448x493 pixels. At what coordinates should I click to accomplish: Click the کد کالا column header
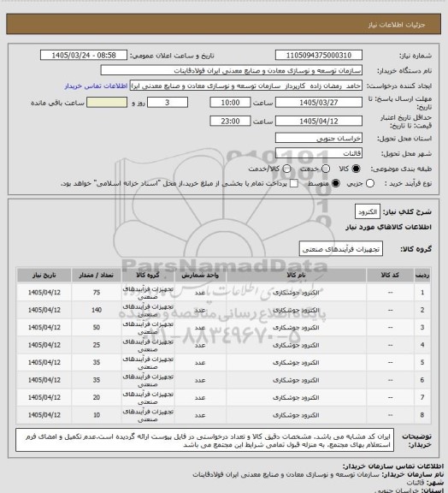click(x=390, y=275)
